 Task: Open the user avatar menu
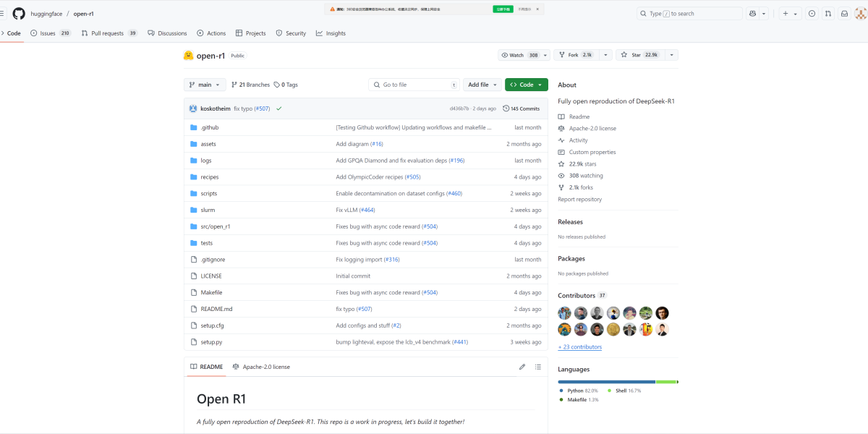tap(861, 14)
